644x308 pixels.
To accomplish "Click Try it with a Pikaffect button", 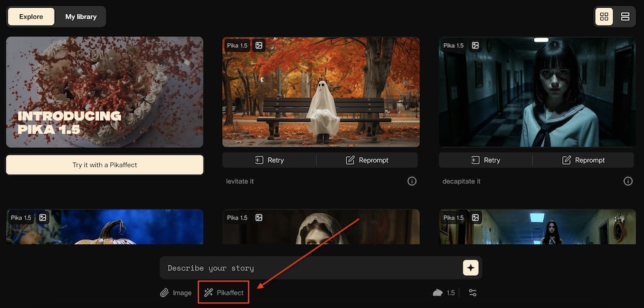I will (105, 165).
